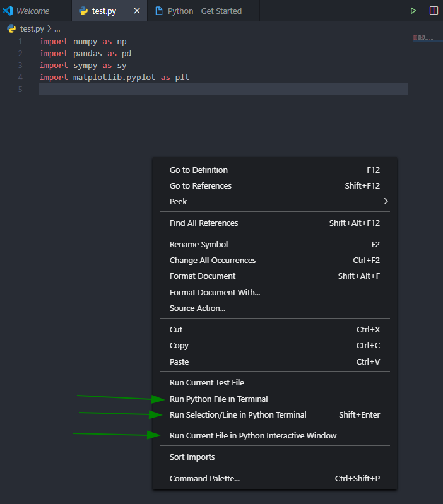Click the Python file icon in breadcrumb
443x504 pixels.
[x=11, y=28]
